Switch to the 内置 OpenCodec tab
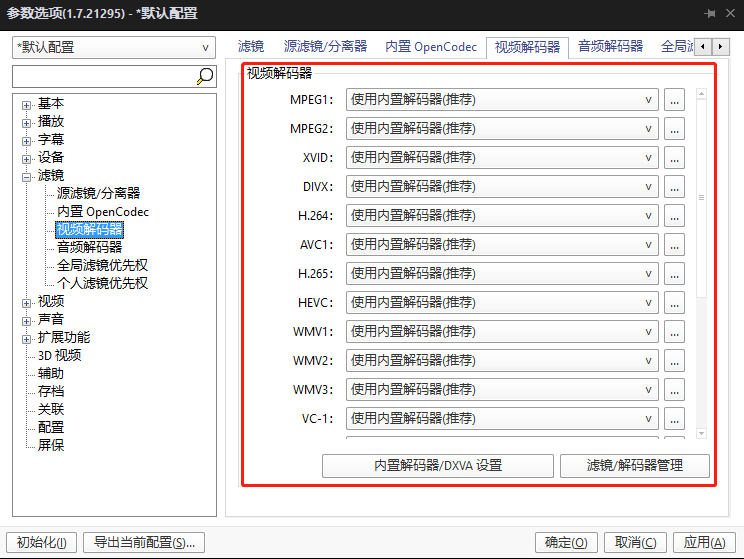Viewport: 744px width, 559px height. (x=431, y=47)
